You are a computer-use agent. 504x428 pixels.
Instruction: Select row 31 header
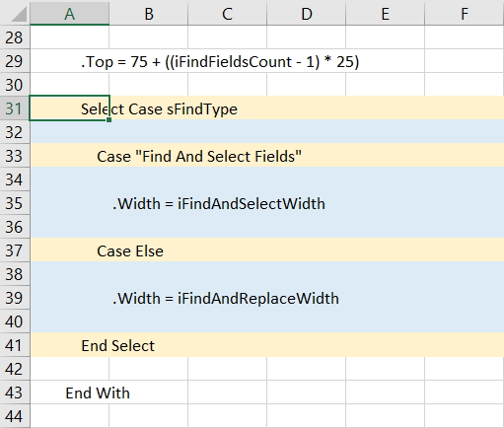[15, 108]
